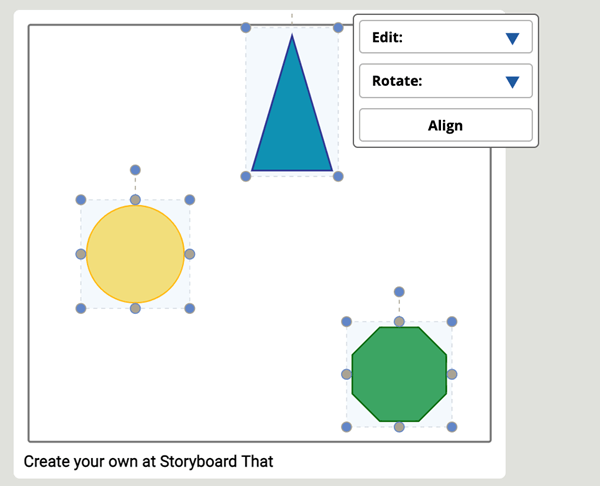Click the octagon's rotation handle

pyautogui.click(x=399, y=292)
